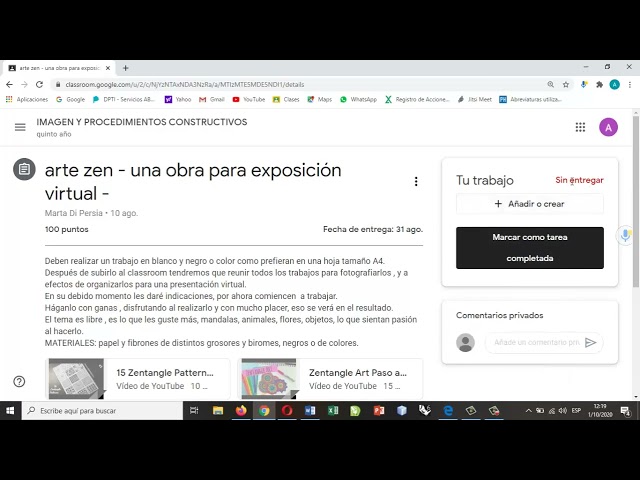The width and height of the screenshot is (640, 480).
Task: Open the Chrome profile avatar
Action: coord(614,84)
